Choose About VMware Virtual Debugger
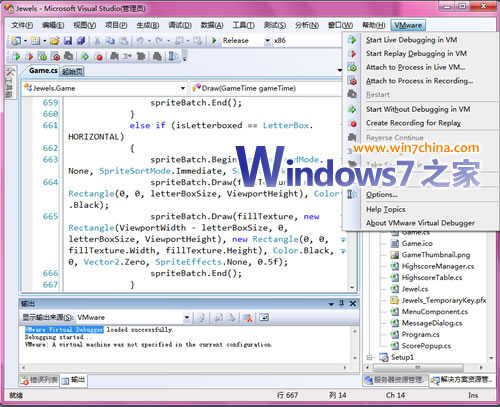Viewport: 500px width, 407px height. click(420, 223)
